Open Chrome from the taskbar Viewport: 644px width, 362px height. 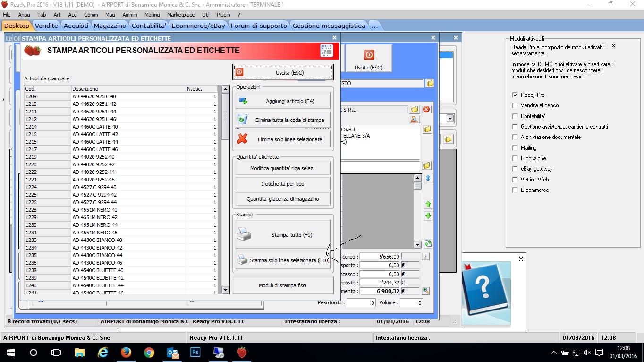pyautogui.click(x=149, y=353)
